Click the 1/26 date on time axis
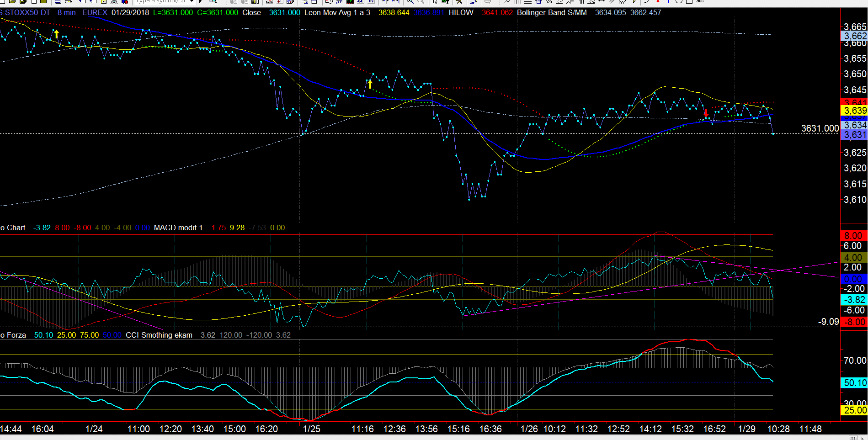868x440 pixels. [x=529, y=429]
